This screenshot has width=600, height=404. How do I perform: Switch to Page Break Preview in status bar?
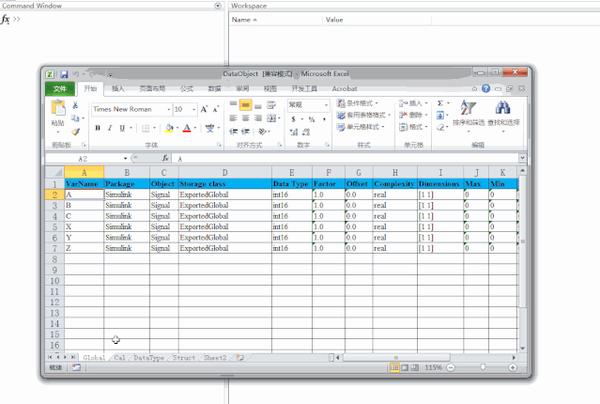coord(415,368)
